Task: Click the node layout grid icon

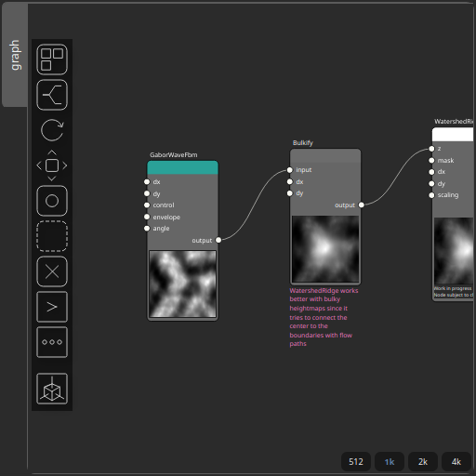Action: (52, 59)
